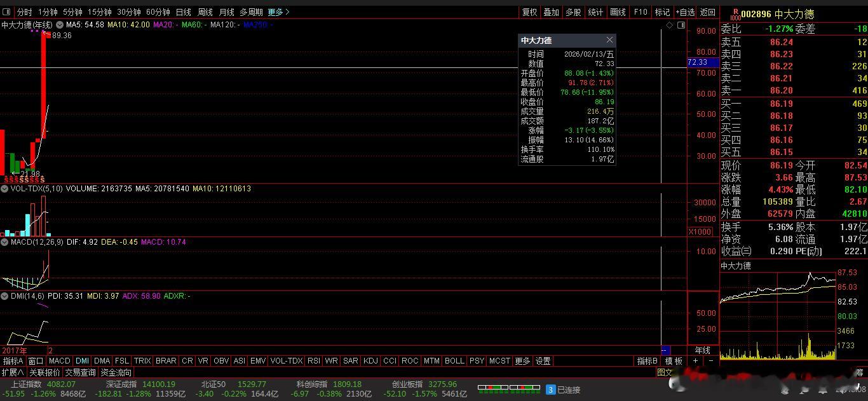Click the 标记 mark button
The width and height of the screenshot is (868, 401).
point(662,12)
